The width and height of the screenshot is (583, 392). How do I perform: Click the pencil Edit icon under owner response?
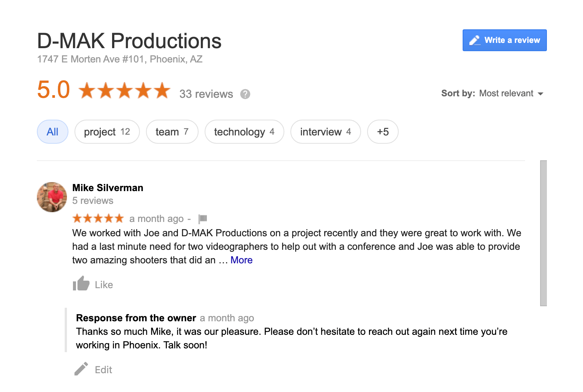(x=81, y=369)
